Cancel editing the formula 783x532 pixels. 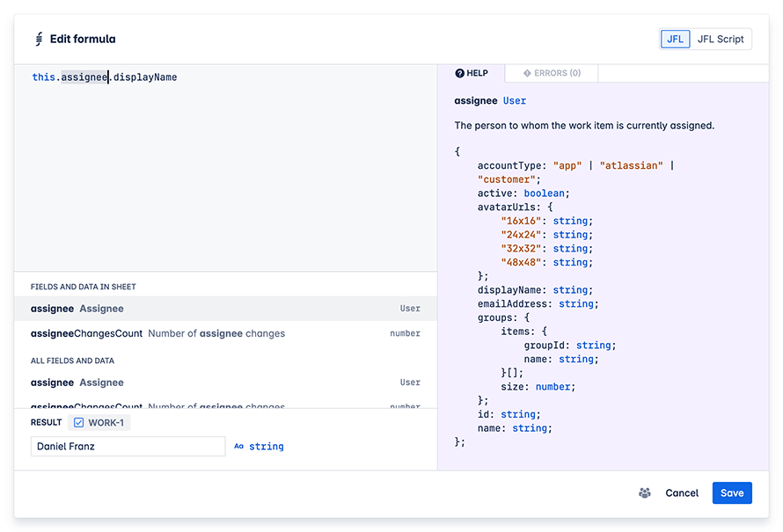tap(682, 493)
